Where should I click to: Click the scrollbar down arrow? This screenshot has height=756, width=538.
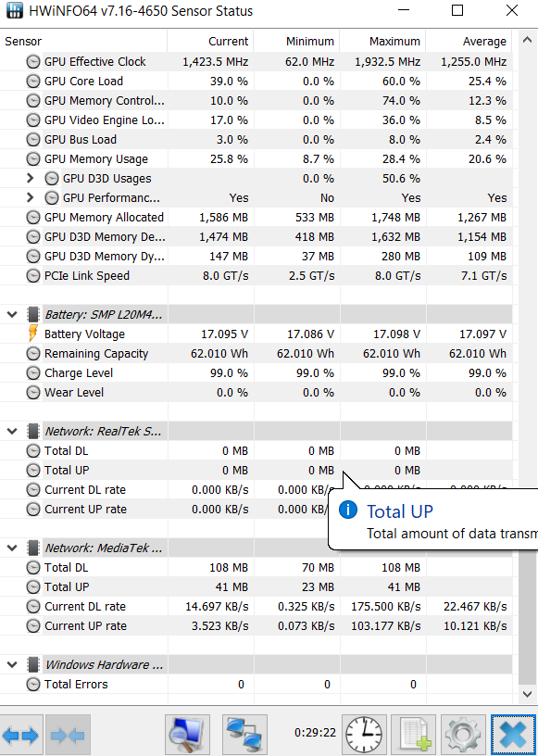point(528,694)
